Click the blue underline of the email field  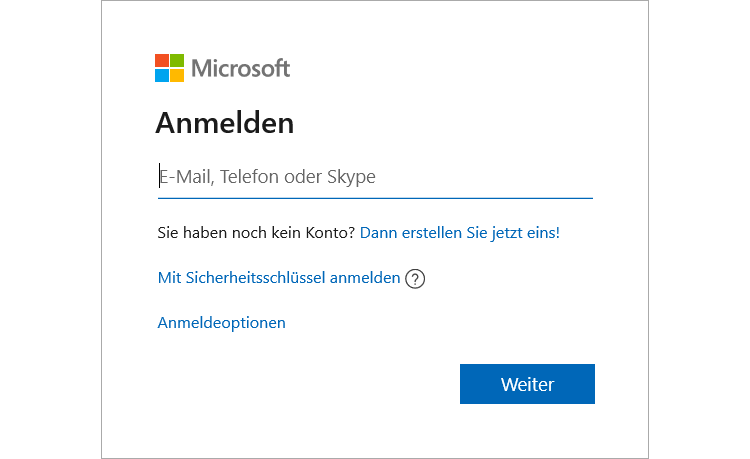tap(375, 198)
